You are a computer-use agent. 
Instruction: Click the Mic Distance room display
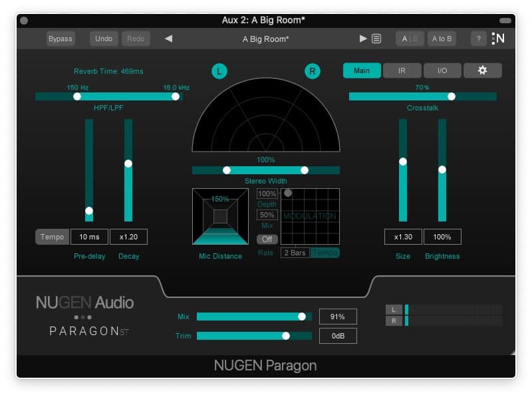(220, 217)
